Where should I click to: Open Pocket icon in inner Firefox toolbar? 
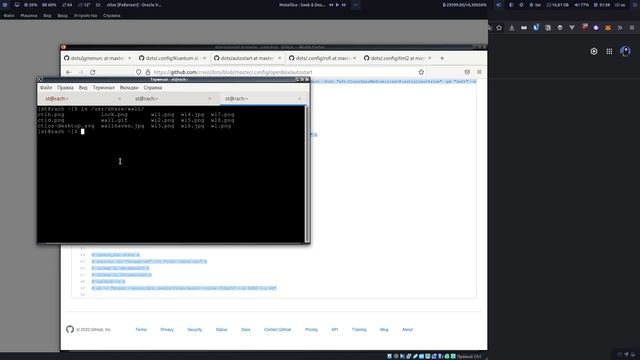(x=467, y=72)
